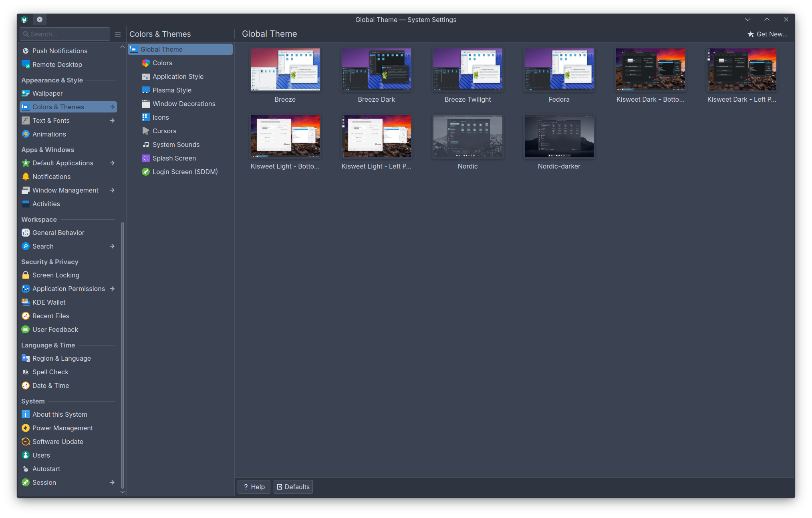This screenshot has height=518, width=812.
Task: Click the Notifications bell icon
Action: point(26,177)
